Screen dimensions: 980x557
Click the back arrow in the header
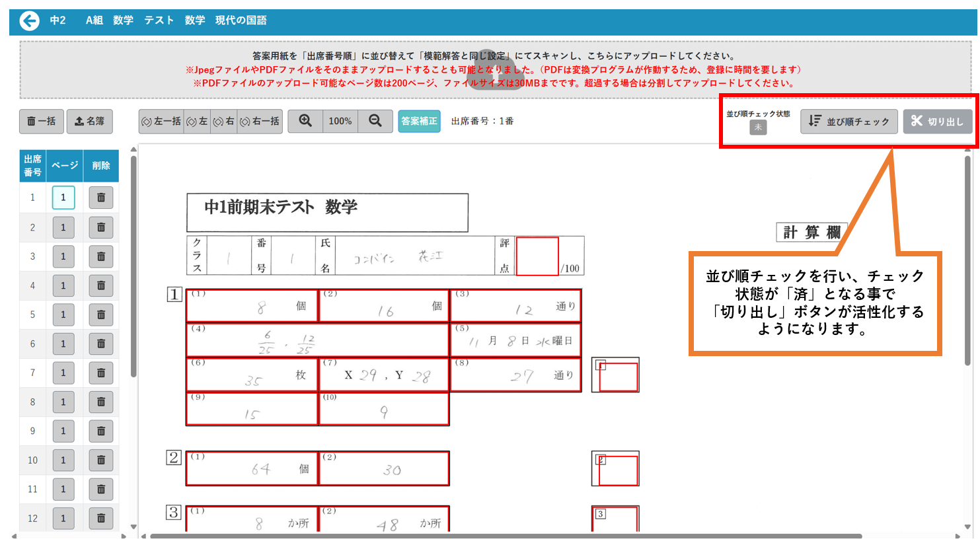click(30, 21)
